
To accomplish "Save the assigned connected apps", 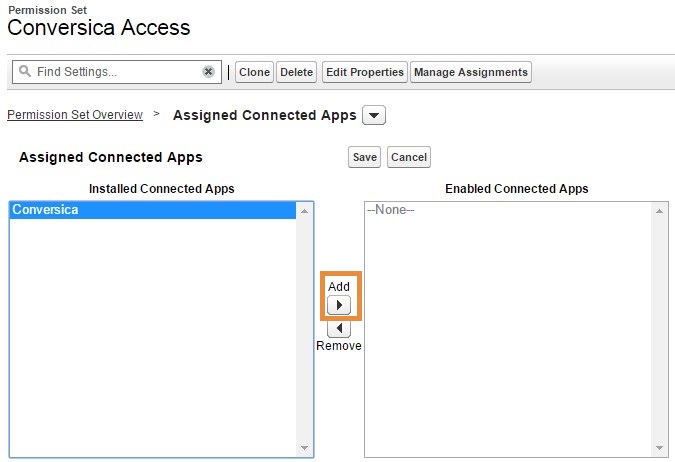I will [365, 157].
